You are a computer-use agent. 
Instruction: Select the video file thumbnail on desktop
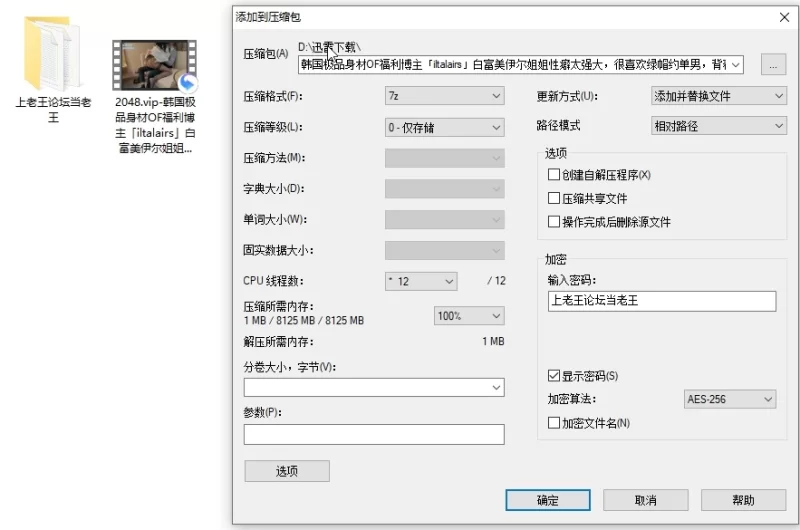pyautogui.click(x=154, y=69)
